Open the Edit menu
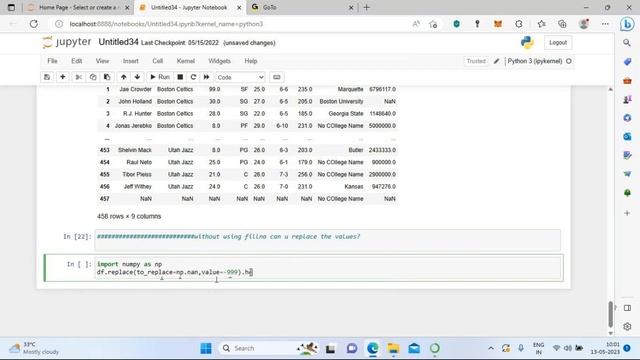This screenshot has height=360, width=640. pos(77,61)
